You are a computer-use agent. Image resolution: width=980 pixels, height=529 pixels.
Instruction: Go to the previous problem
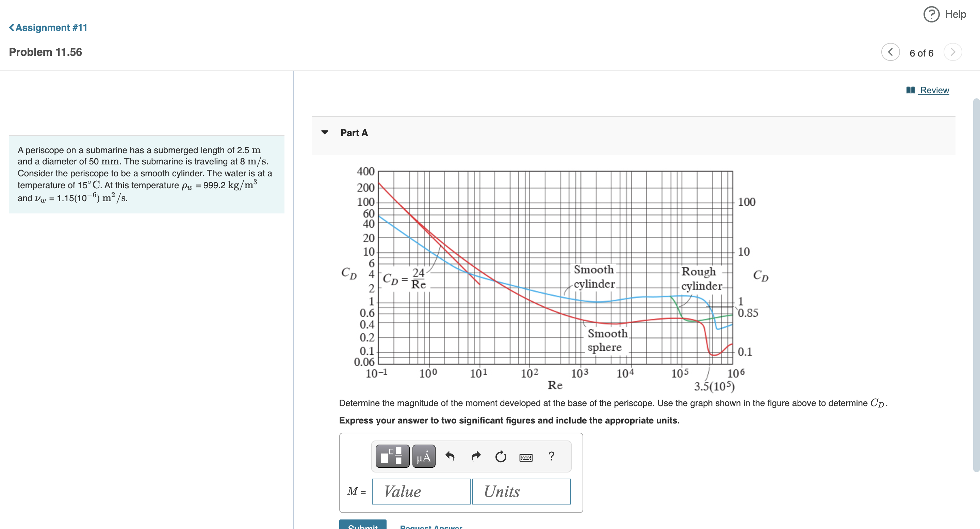tap(890, 52)
